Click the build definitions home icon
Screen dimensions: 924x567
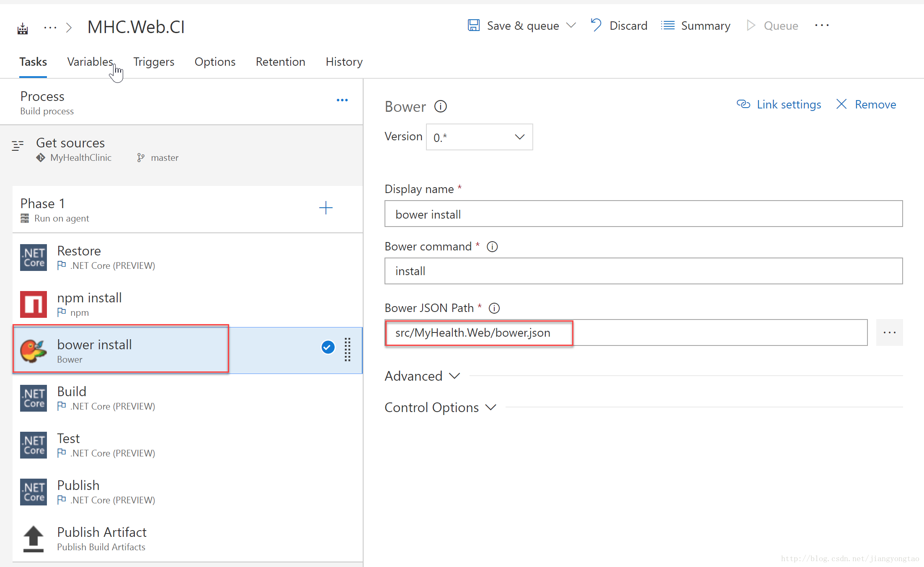click(x=23, y=28)
